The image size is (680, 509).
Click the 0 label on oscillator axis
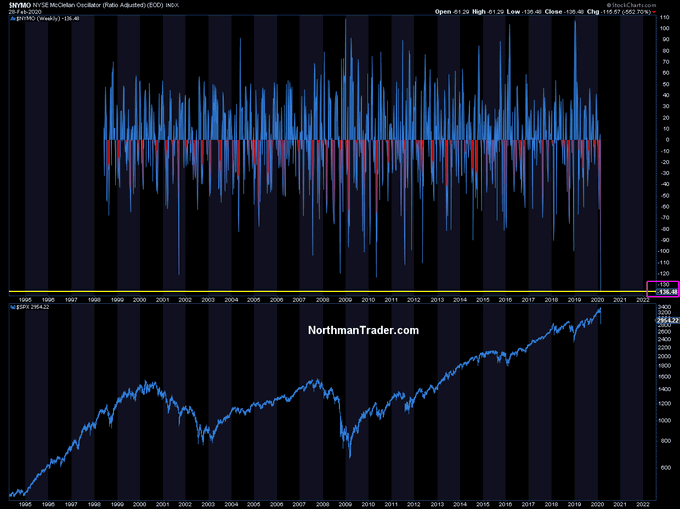pyautogui.click(x=668, y=140)
